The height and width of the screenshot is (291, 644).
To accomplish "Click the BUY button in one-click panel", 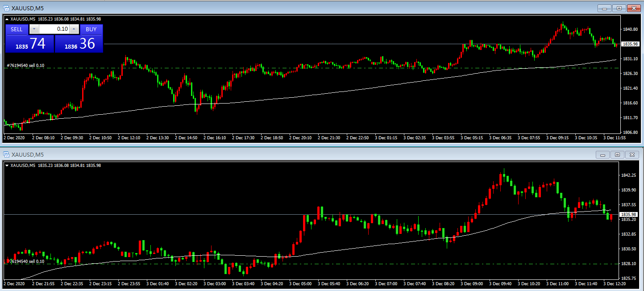I will coord(91,29).
